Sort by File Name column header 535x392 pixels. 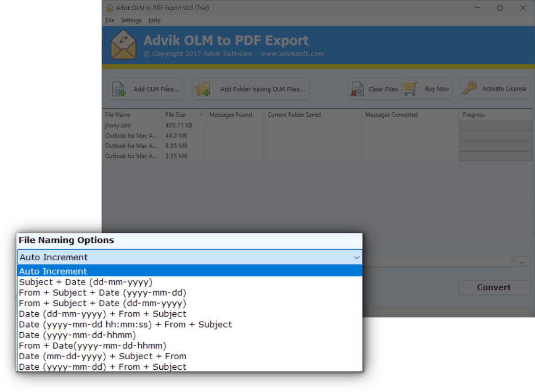coord(132,115)
